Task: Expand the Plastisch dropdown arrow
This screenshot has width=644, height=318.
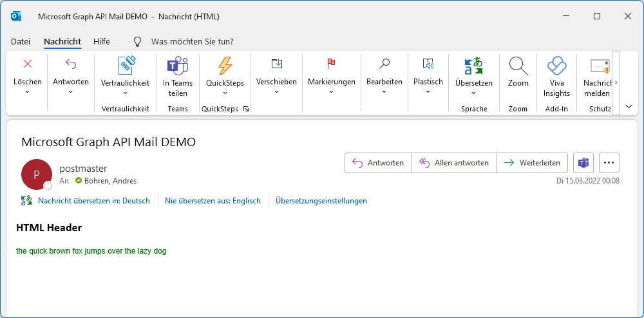Action: (x=428, y=91)
